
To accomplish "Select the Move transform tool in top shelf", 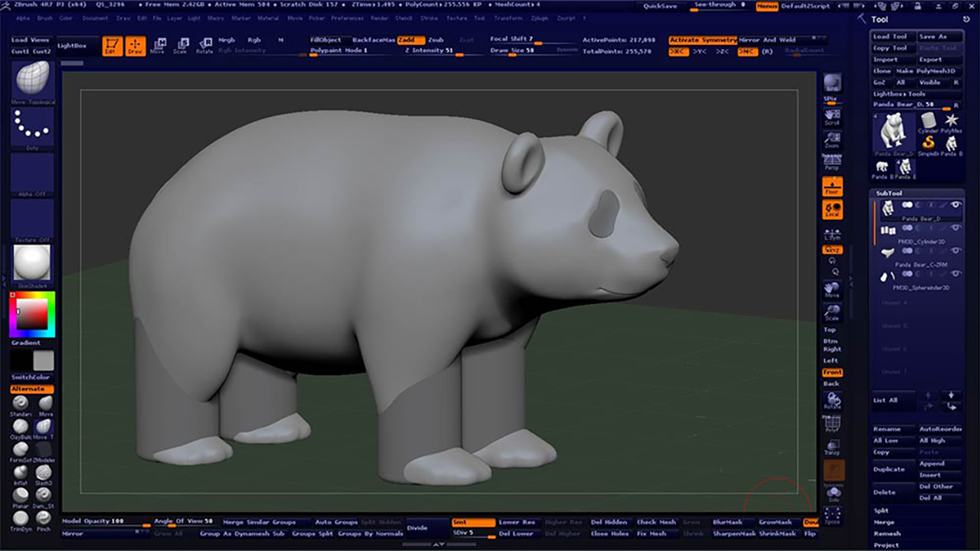I will click(x=158, y=46).
